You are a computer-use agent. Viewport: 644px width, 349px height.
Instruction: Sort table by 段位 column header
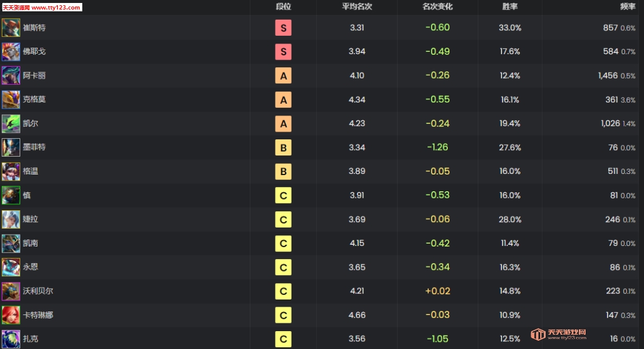283,7
